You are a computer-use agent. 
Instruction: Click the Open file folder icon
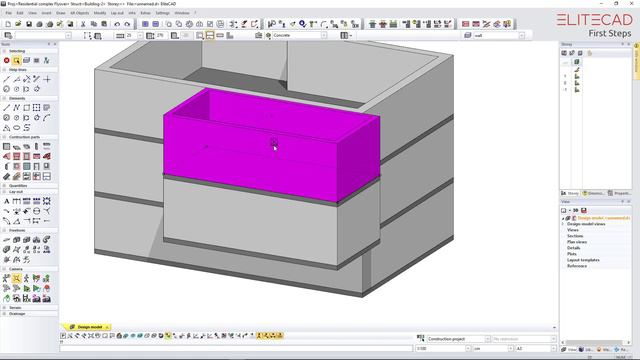18,24
